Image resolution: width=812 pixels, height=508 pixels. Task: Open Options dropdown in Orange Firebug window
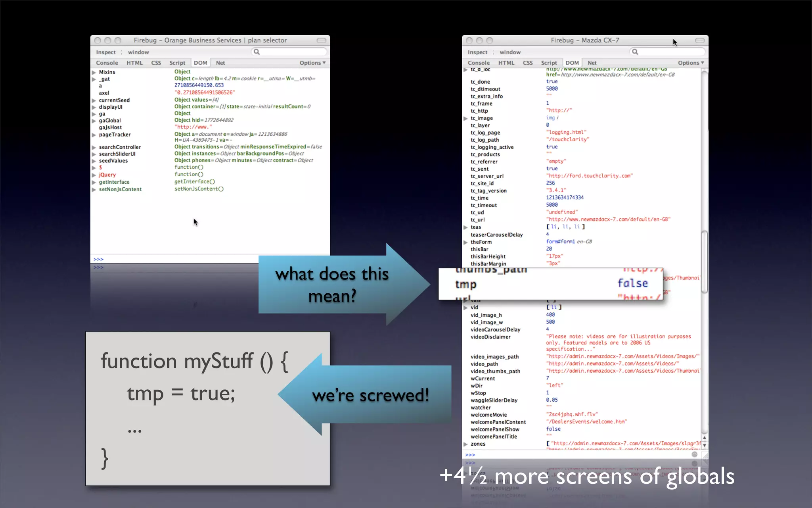pos(312,63)
